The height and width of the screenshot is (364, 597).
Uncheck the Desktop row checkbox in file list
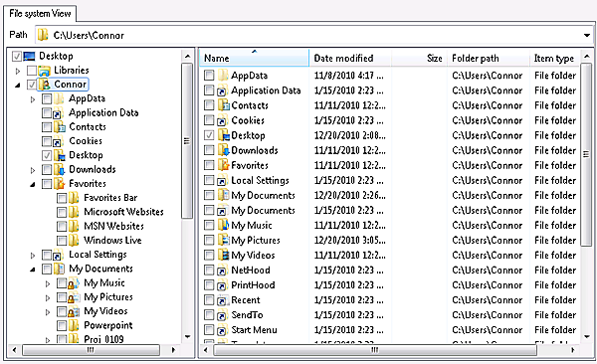(x=209, y=135)
